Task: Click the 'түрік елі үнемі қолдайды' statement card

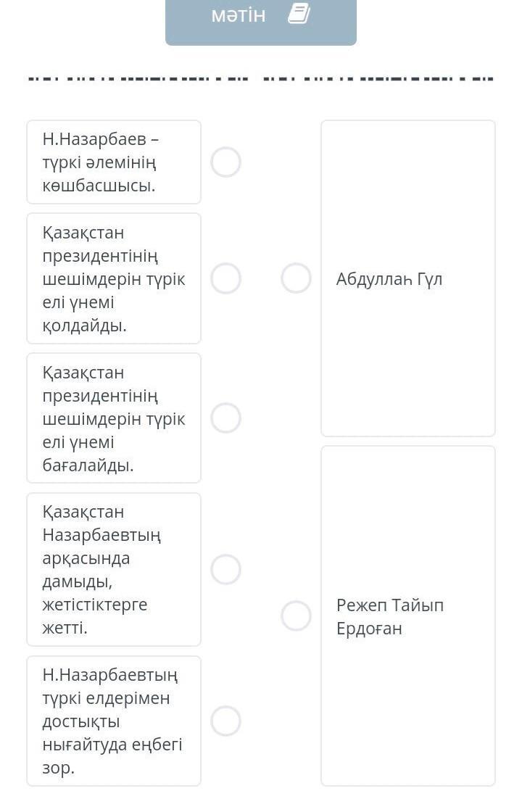Action: (114, 278)
